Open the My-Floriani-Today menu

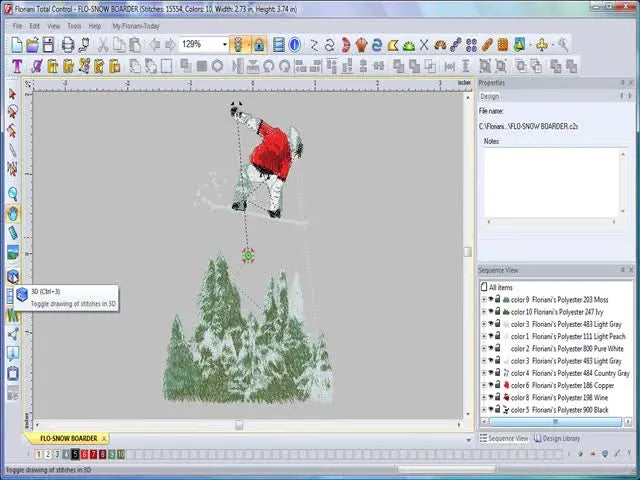(x=136, y=26)
